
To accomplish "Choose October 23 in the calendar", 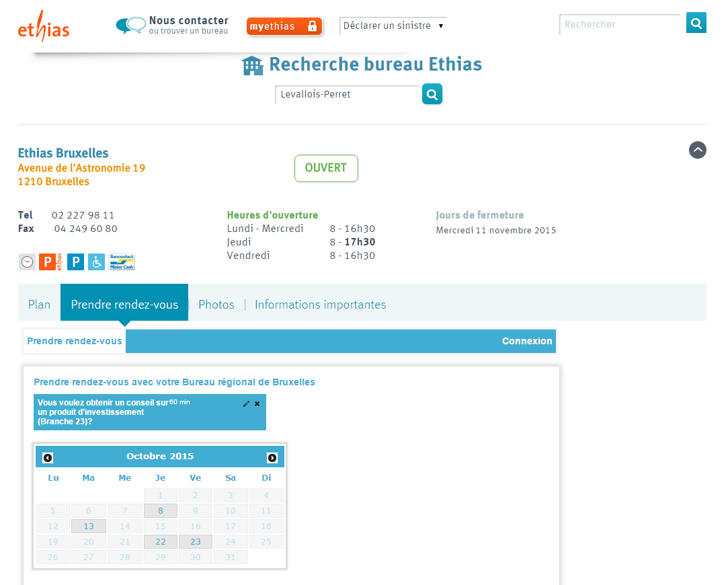I will (x=196, y=542).
